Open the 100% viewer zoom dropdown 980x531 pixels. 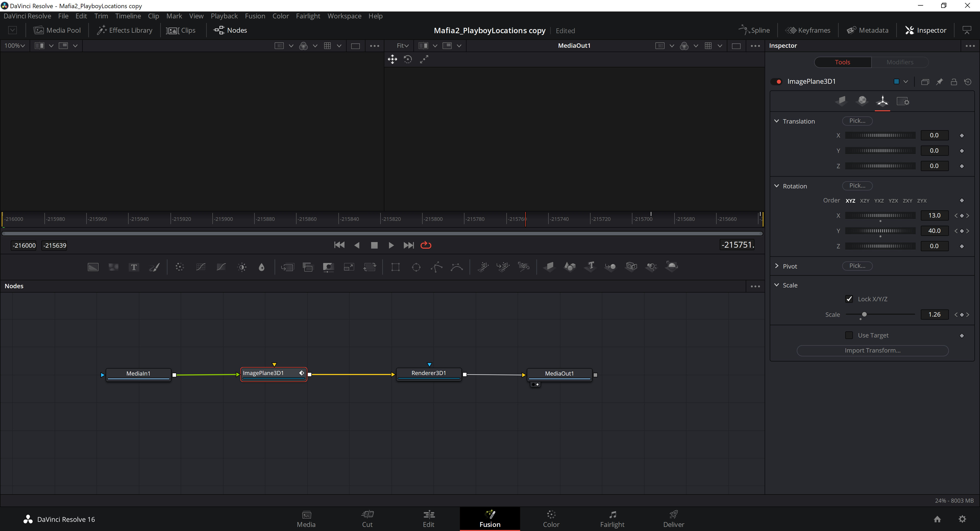pos(15,46)
